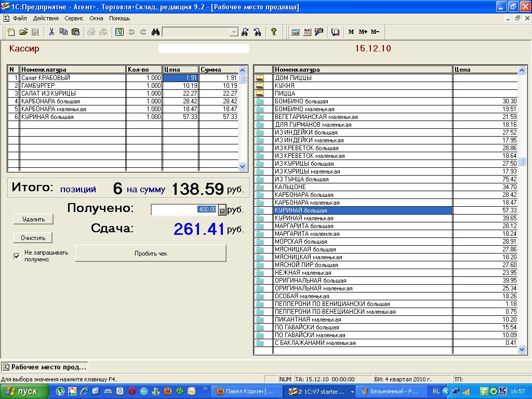Open the calculator button beside Получено field

click(222, 210)
